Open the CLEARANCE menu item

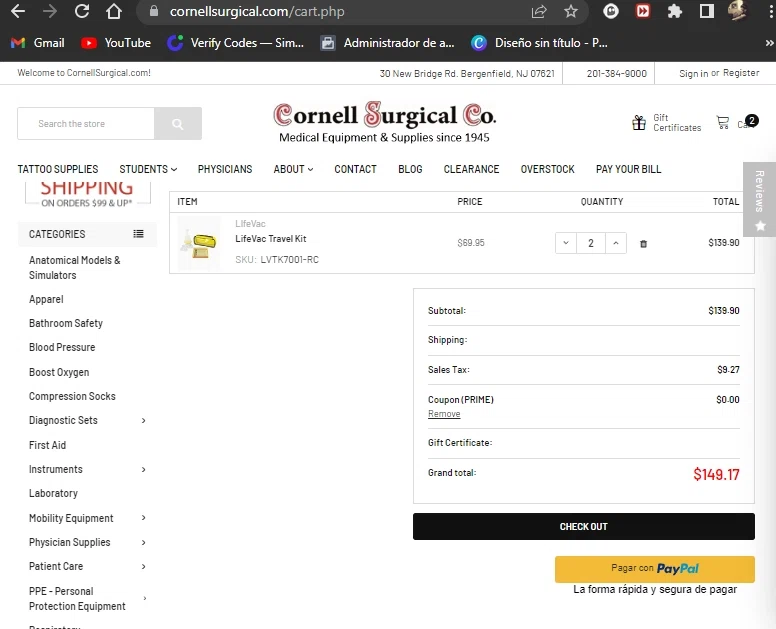[x=471, y=169]
